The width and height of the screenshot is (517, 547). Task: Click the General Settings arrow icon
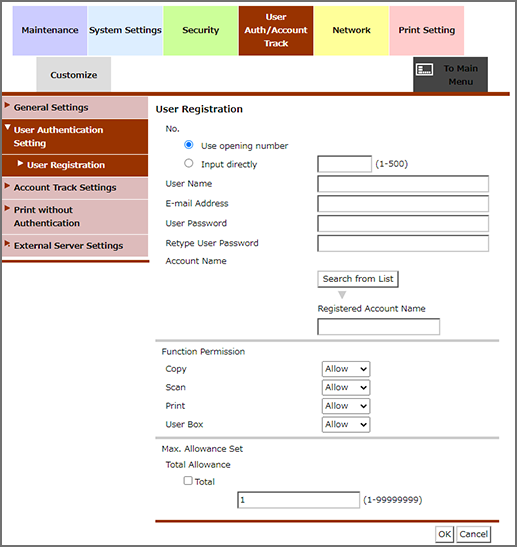(7, 105)
